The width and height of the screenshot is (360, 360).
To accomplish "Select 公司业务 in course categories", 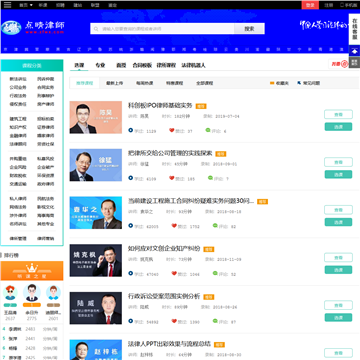I will (18, 87).
